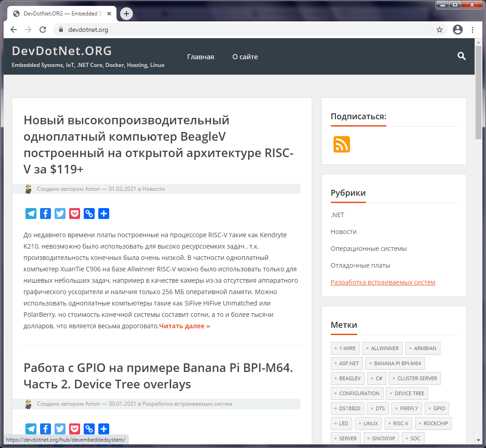Click Новости in BeagleV post meta
The width and height of the screenshot is (486, 448).
click(153, 189)
